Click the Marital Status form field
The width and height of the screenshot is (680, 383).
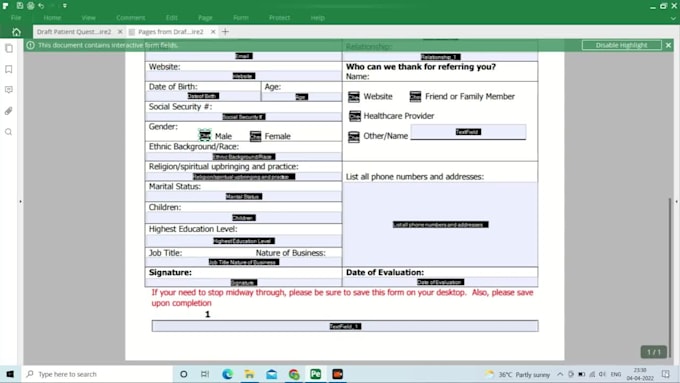pos(243,196)
